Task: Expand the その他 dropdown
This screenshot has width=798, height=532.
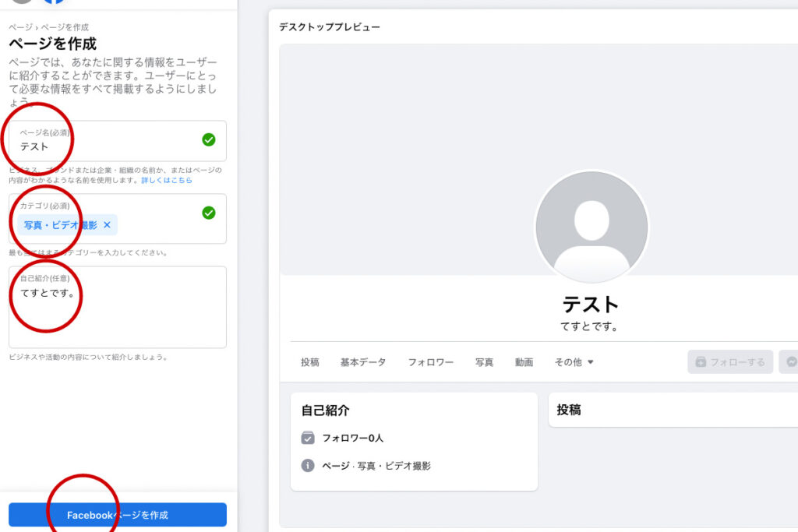Action: pyautogui.click(x=574, y=362)
